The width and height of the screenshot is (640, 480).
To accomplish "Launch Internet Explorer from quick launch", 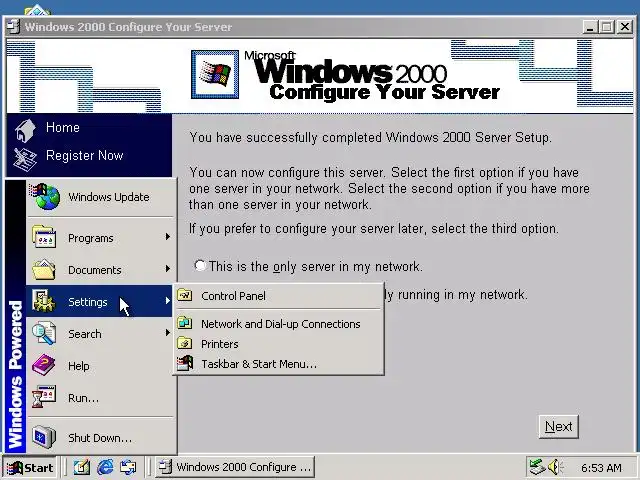I will coord(105,467).
